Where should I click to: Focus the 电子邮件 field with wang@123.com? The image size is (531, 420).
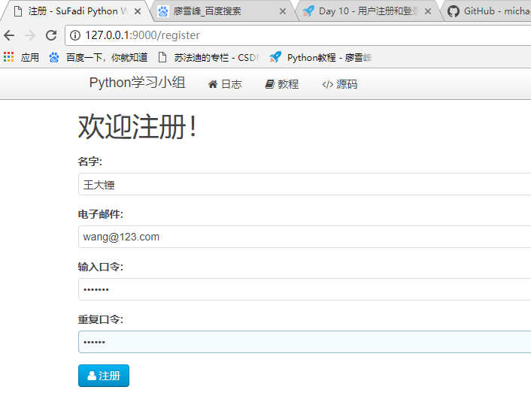click(x=305, y=237)
